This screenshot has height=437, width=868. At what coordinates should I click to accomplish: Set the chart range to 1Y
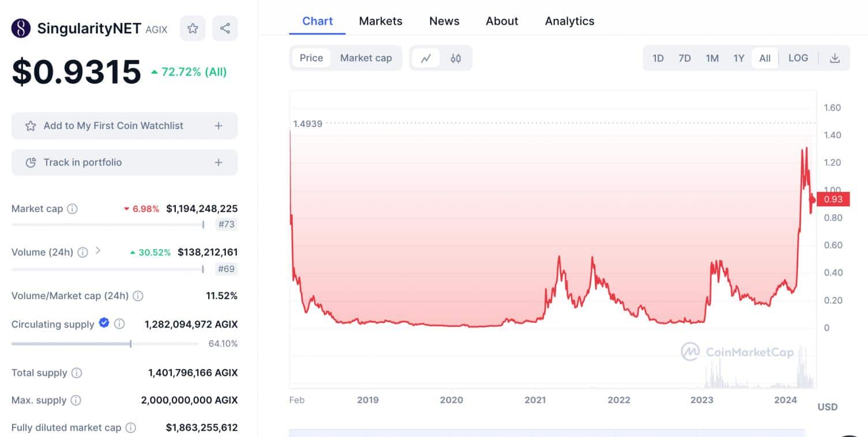click(x=739, y=58)
